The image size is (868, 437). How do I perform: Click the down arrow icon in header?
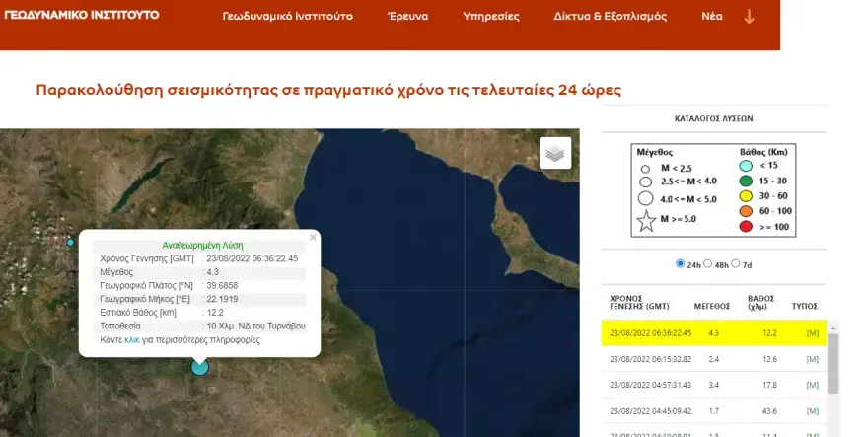coord(749,17)
